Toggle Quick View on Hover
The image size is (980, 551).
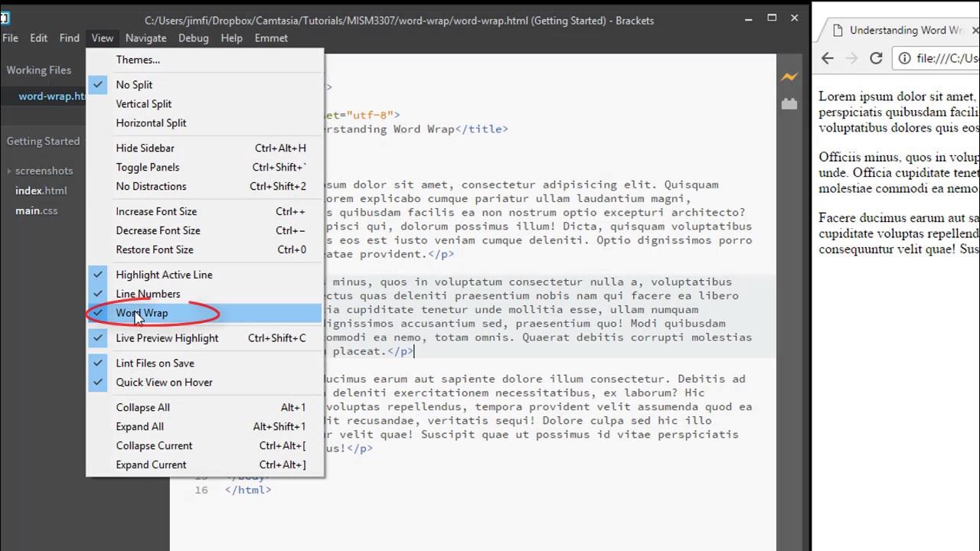tap(204, 383)
